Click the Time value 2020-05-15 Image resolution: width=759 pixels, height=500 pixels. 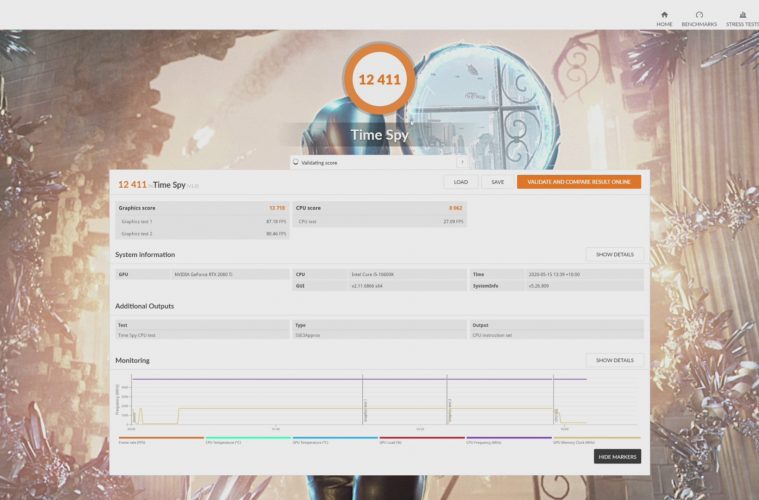554,274
